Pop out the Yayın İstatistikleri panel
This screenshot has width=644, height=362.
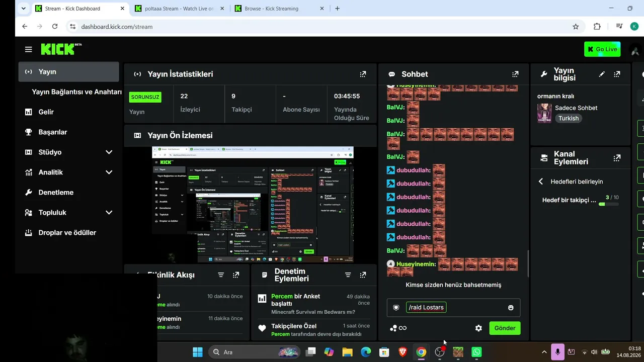363,74
